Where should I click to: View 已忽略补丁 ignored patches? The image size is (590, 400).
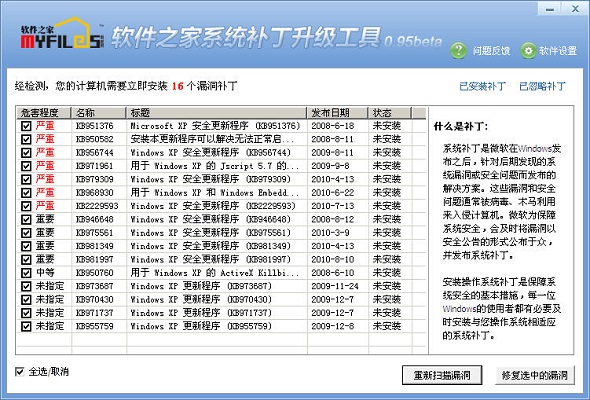[x=542, y=86]
